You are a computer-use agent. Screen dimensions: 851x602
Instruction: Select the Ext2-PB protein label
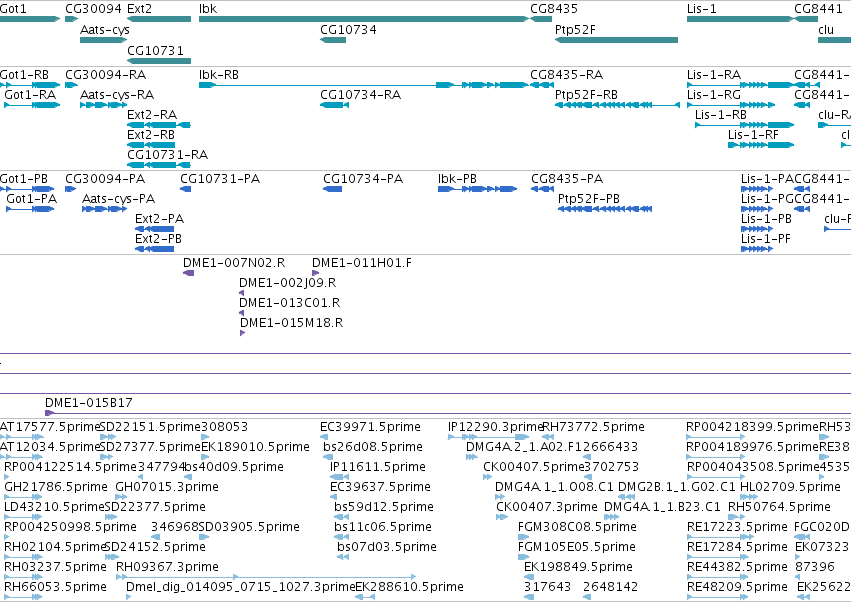point(158,238)
